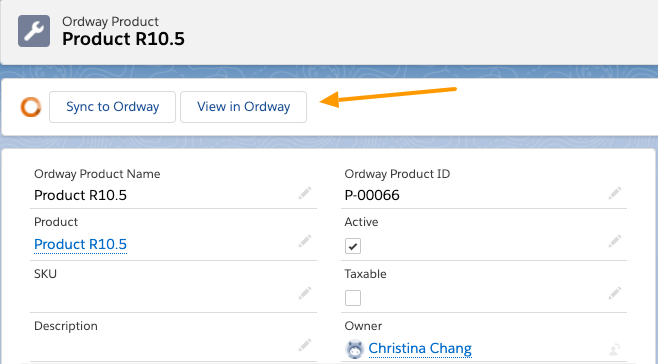Click the Active field label
The image size is (658, 364).
(x=361, y=222)
